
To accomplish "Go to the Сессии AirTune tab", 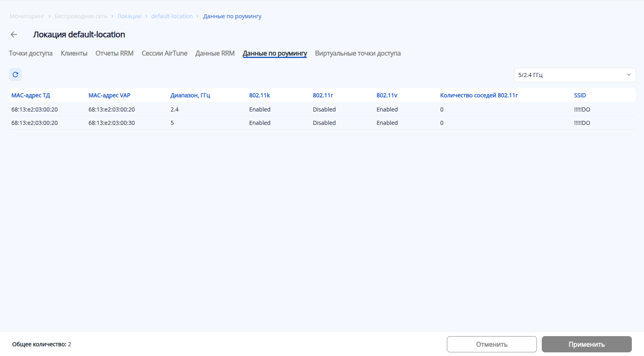I will point(164,54).
